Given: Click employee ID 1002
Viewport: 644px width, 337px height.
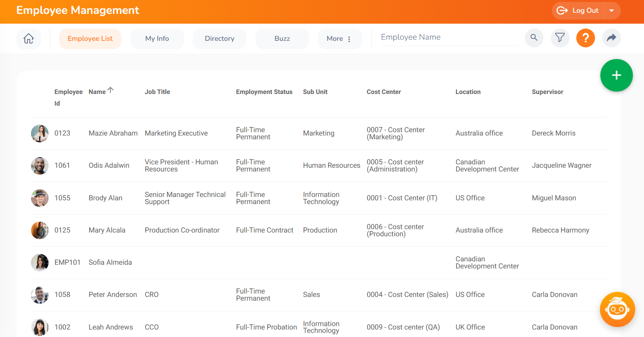Looking at the screenshot, I should 62,327.
